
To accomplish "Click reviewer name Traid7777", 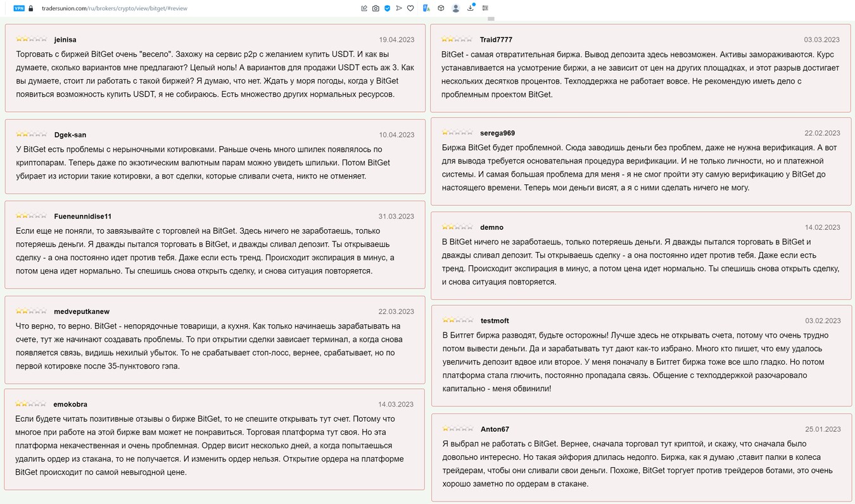I will pyautogui.click(x=496, y=40).
